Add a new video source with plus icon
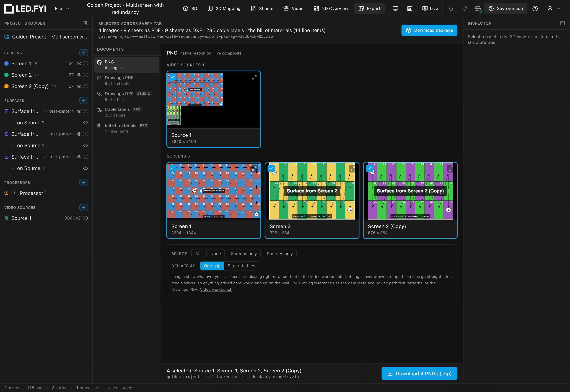Screen dimensions: 570x392 [84, 208]
